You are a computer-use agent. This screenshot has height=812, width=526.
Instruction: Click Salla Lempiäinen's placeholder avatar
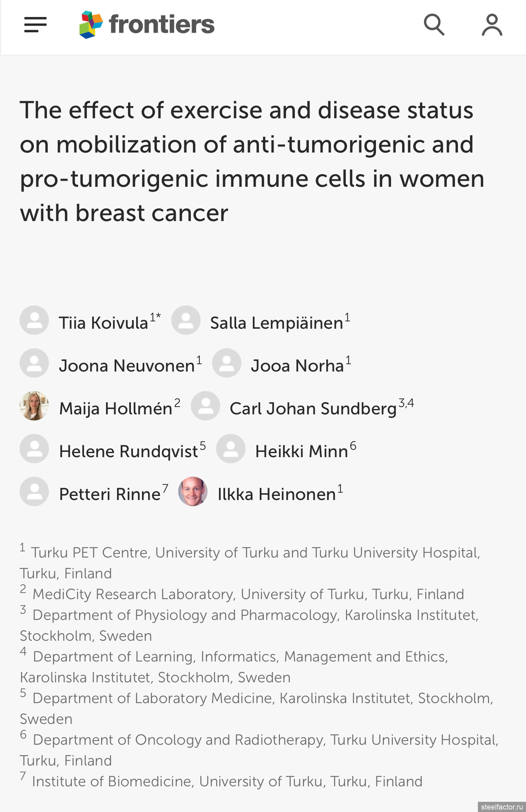[x=186, y=320]
